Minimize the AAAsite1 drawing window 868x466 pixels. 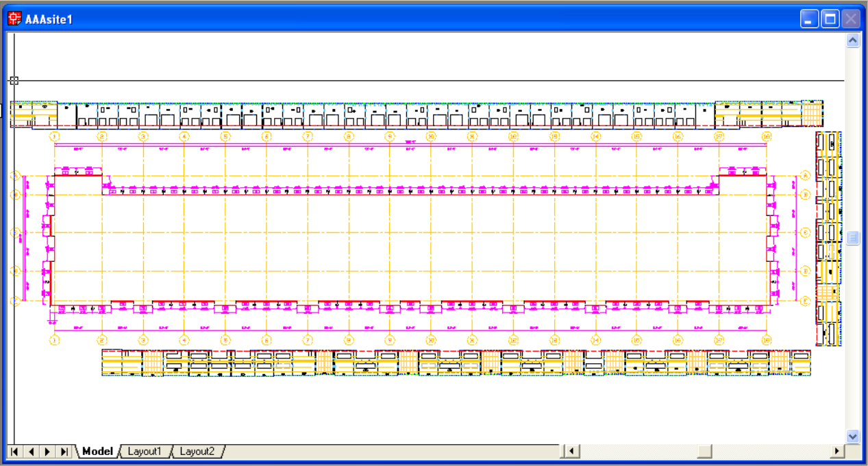point(810,19)
